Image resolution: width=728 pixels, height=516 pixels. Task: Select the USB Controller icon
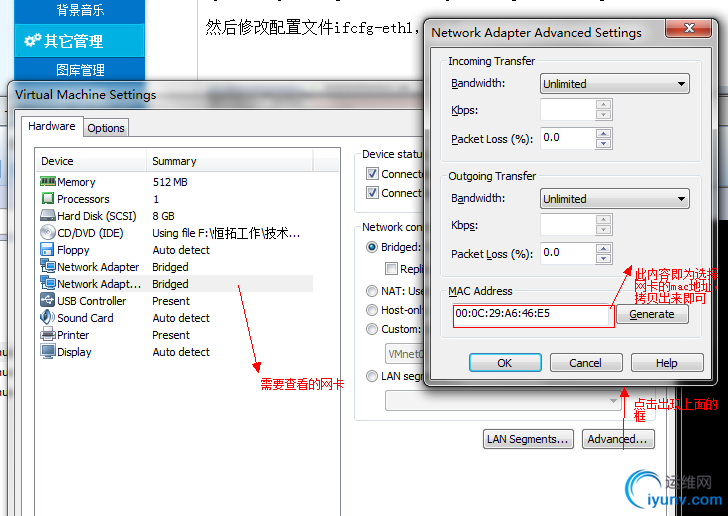[47, 300]
